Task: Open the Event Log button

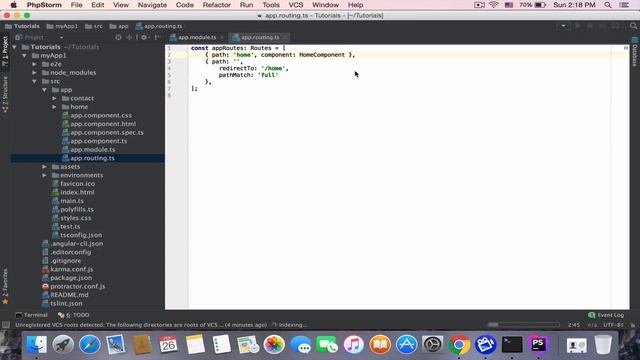Action: point(606,315)
